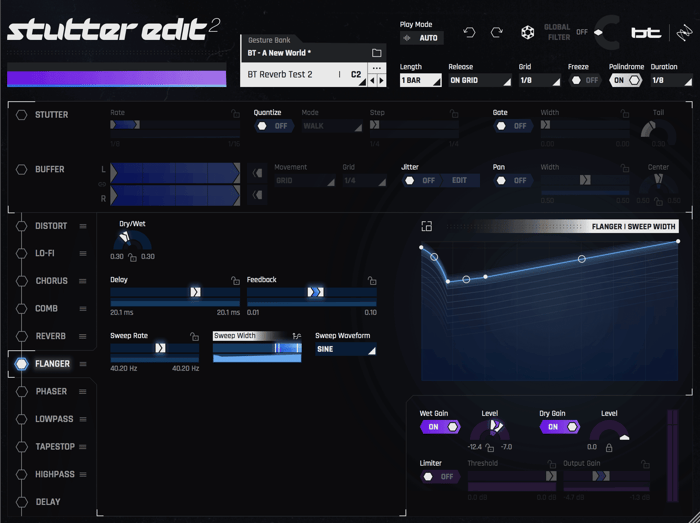Click the randomize dice icon
700x523 pixels.
tap(527, 33)
